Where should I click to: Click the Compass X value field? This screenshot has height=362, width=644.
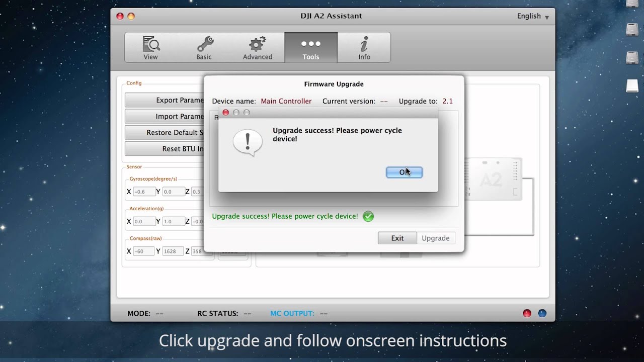(x=144, y=251)
